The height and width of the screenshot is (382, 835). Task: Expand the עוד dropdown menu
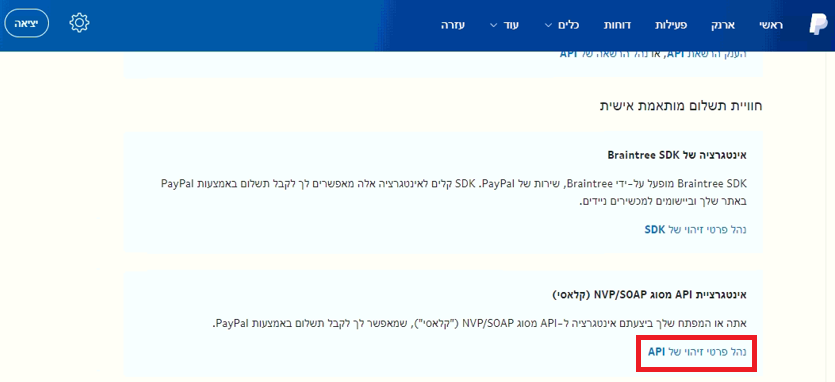point(505,25)
